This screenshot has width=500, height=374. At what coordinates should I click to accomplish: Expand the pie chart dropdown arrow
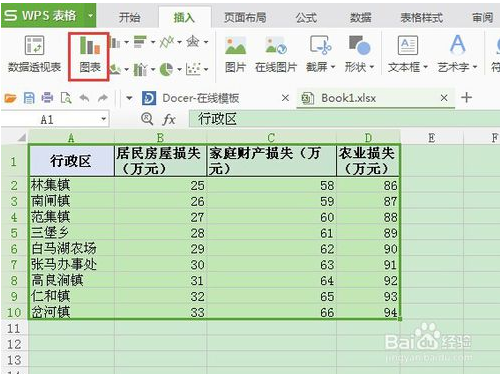pyautogui.click(x=179, y=70)
